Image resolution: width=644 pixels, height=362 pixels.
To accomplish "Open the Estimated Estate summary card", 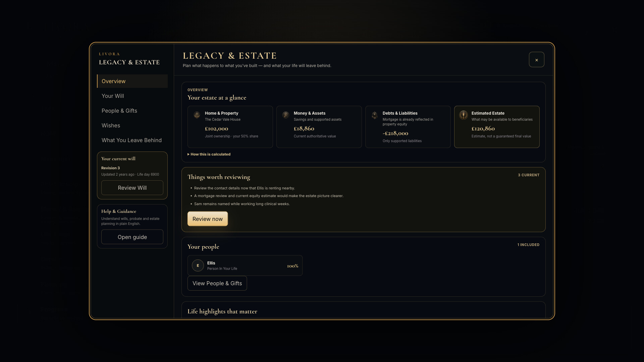I will click(497, 127).
